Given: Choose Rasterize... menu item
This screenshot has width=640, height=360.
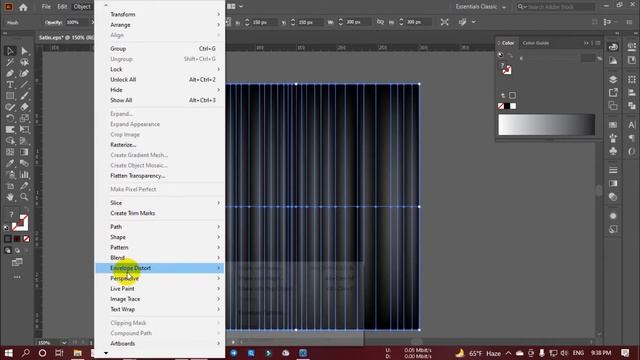Looking at the screenshot, I should [160, 145].
